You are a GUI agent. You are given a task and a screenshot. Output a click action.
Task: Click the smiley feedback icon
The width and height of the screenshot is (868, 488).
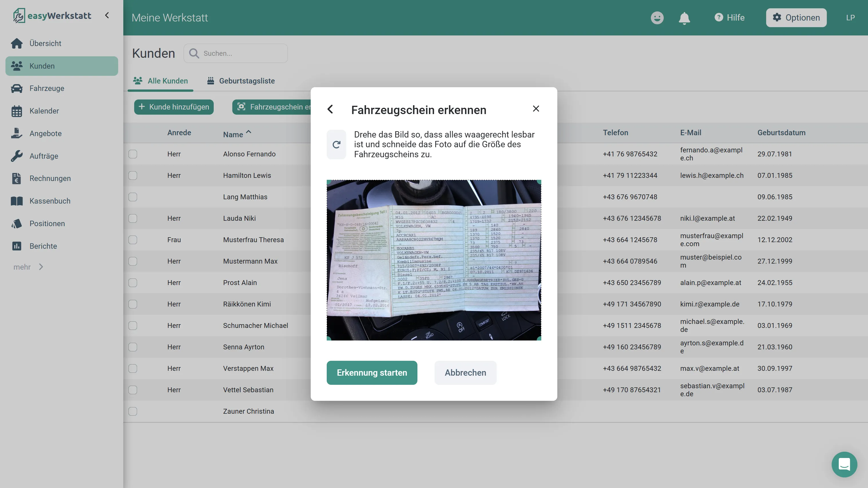657,17
